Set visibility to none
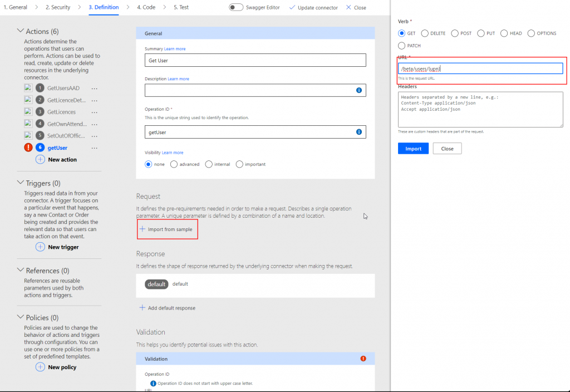The height and width of the screenshot is (392, 570). pyautogui.click(x=148, y=164)
